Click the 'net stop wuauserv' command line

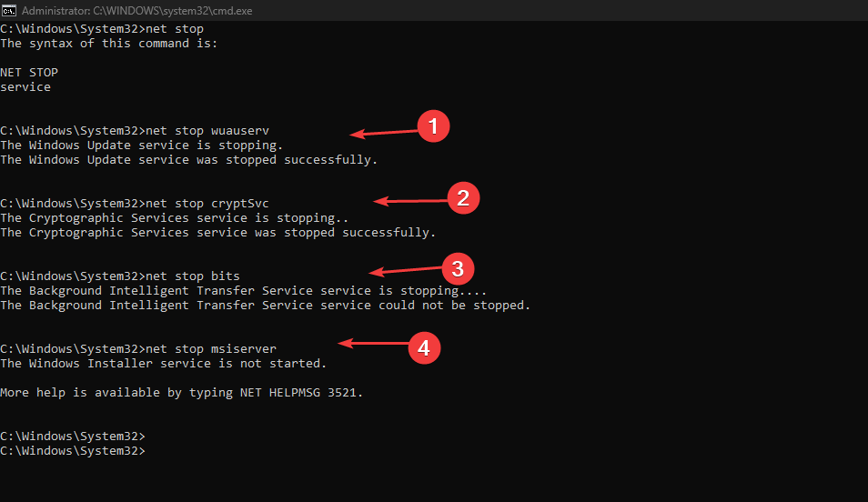coord(135,131)
